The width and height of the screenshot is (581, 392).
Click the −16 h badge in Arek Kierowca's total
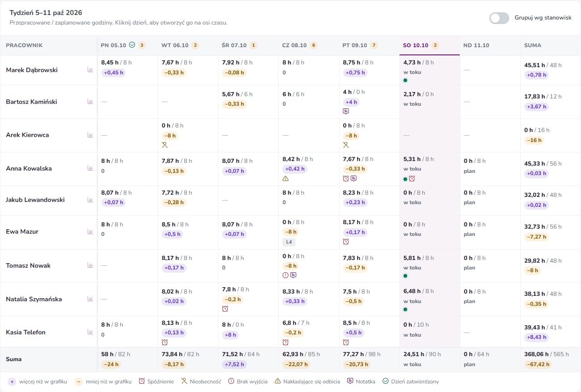[x=534, y=140]
